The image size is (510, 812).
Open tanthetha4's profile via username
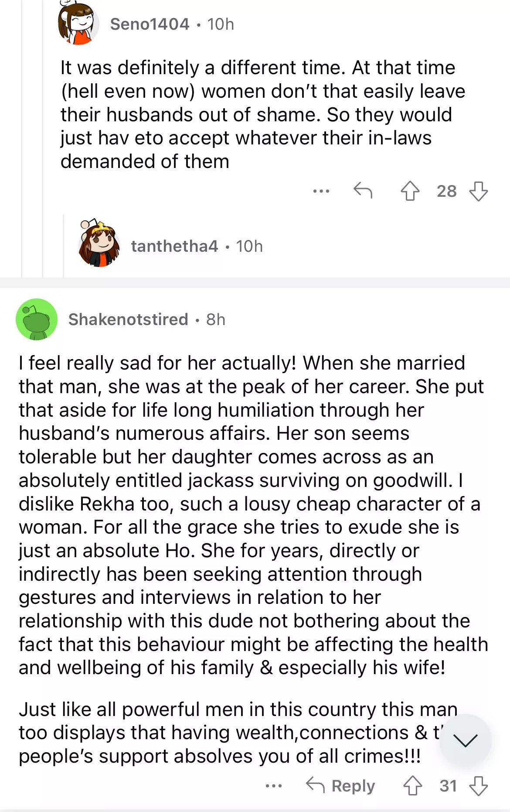click(x=174, y=247)
